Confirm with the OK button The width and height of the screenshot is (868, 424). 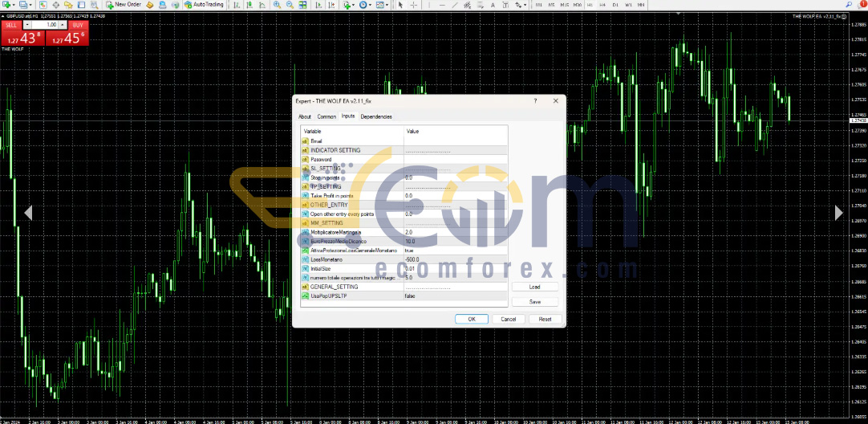pyautogui.click(x=472, y=320)
